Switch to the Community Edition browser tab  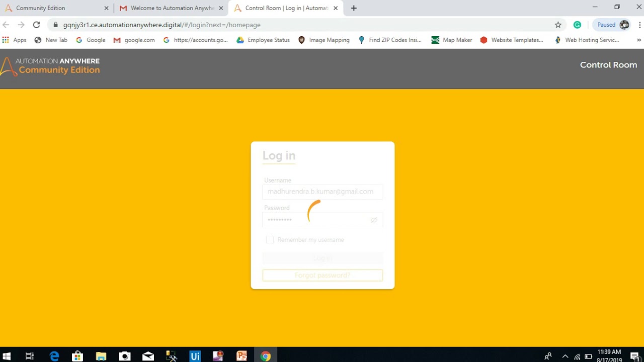(55, 8)
